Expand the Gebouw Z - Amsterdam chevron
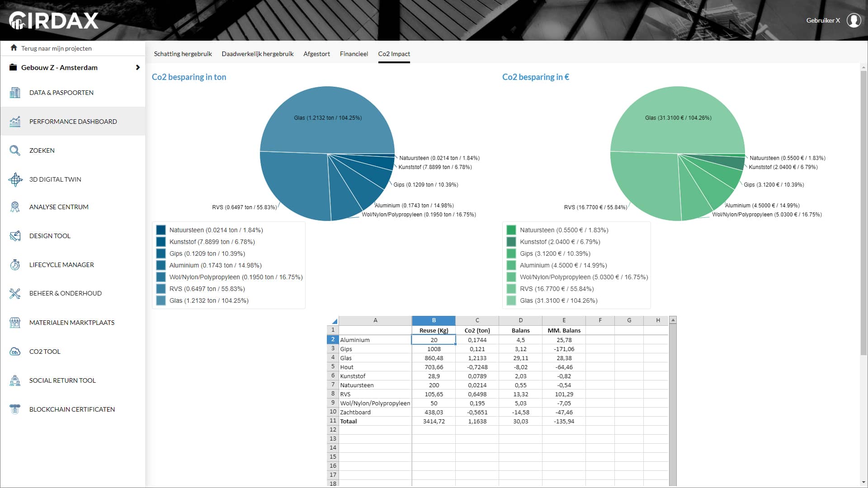Screen dimensions: 868x488 137,67
